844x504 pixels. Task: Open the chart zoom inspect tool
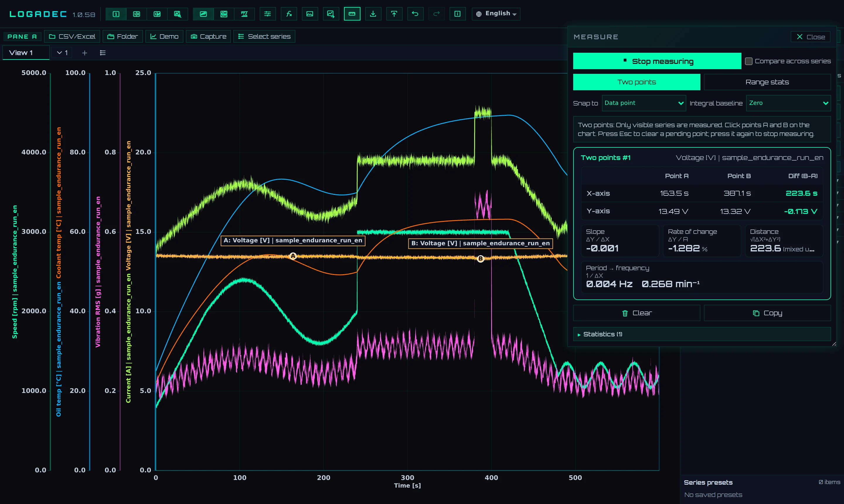(x=177, y=14)
